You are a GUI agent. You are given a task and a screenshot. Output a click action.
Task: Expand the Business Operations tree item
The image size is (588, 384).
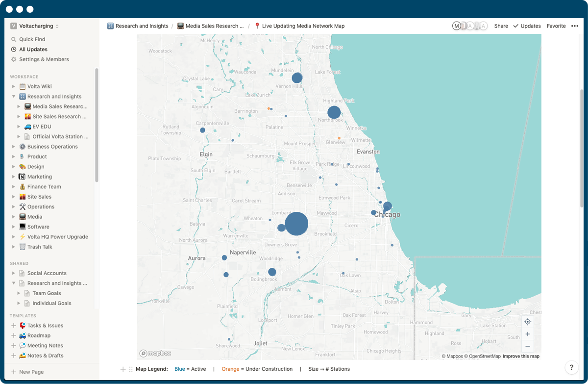[14, 146]
